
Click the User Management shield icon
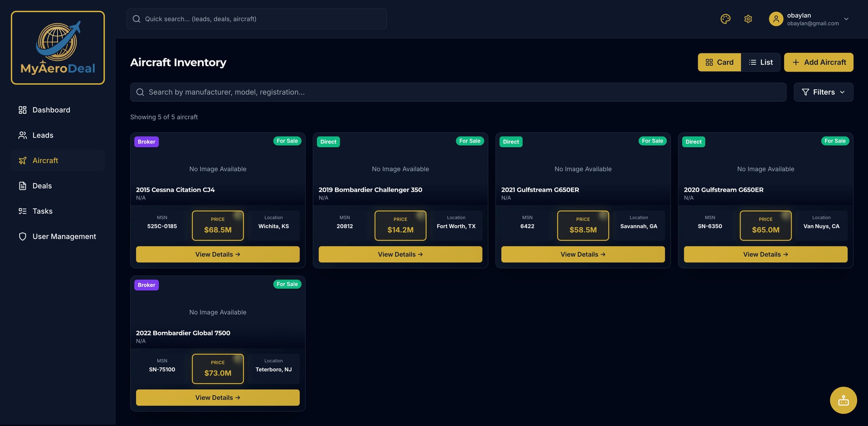[x=23, y=236]
